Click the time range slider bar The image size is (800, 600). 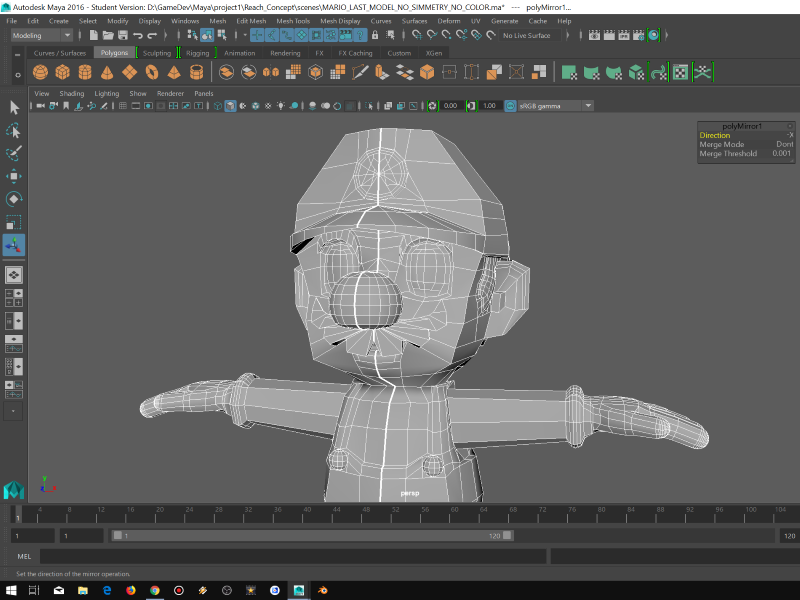tap(310, 536)
